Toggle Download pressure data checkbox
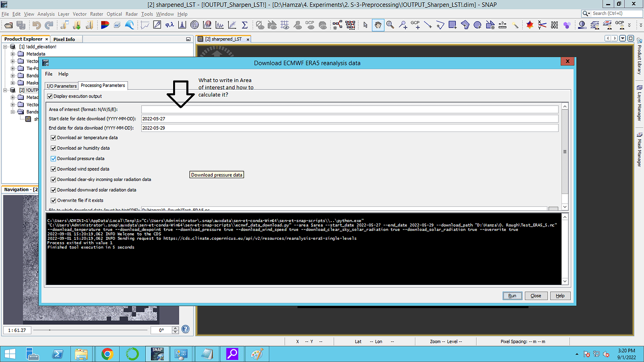644x362 pixels. click(x=54, y=159)
